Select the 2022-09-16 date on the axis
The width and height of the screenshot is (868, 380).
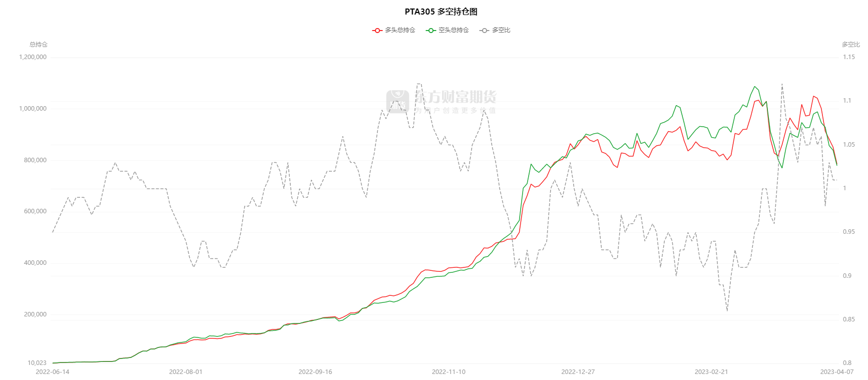(315, 372)
